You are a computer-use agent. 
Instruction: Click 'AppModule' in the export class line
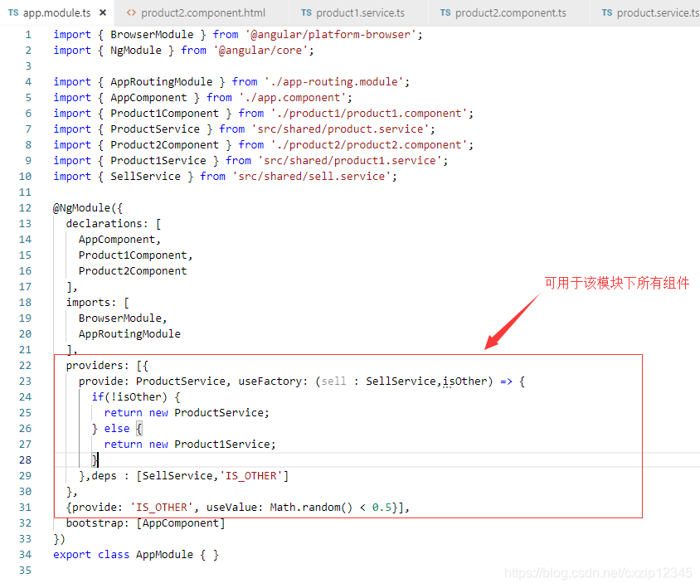(164, 555)
